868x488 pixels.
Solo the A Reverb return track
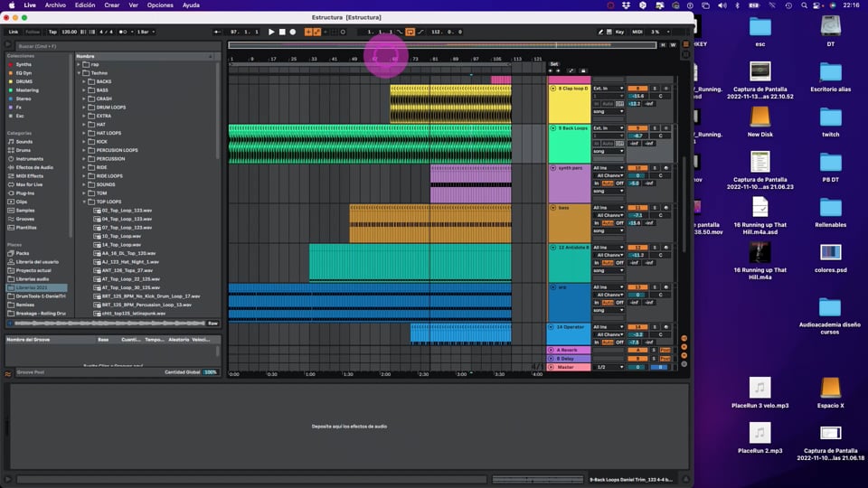point(653,351)
